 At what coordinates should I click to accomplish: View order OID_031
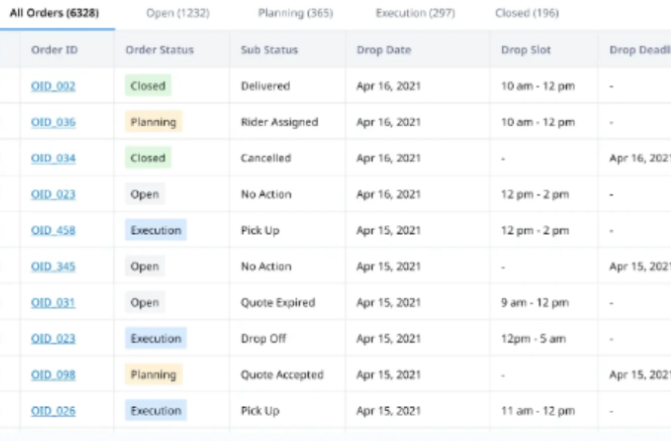(x=53, y=303)
